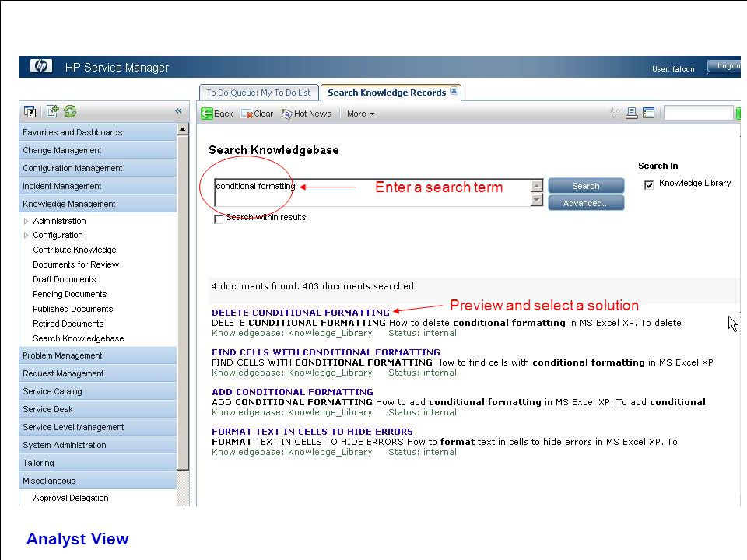The width and height of the screenshot is (747, 560).
Task: Click the HP logo icon
Action: click(41, 65)
